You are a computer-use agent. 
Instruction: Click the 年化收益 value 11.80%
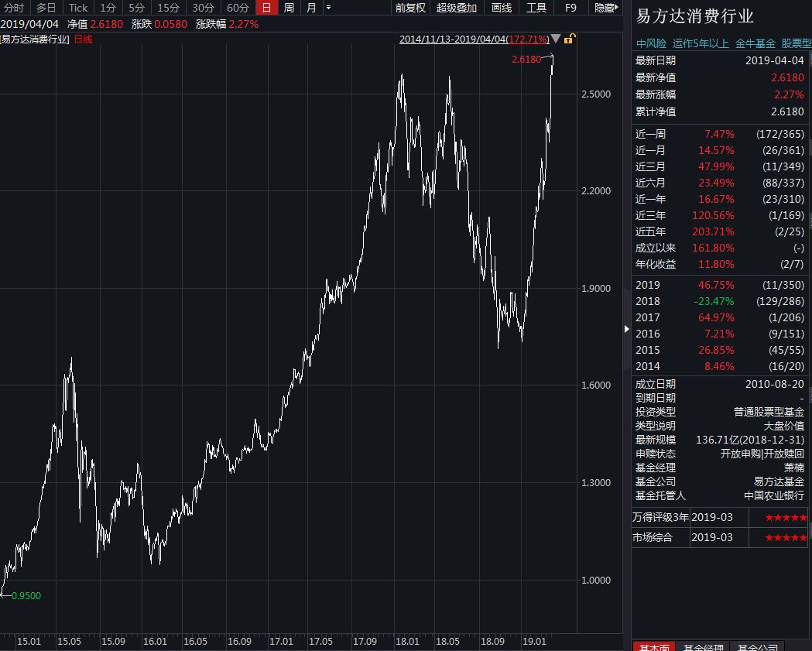pyautogui.click(x=716, y=264)
